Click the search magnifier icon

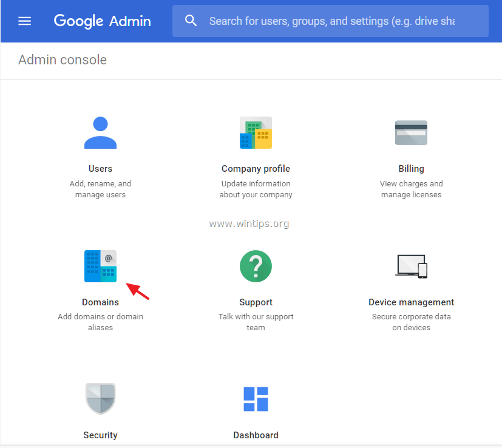coord(191,21)
